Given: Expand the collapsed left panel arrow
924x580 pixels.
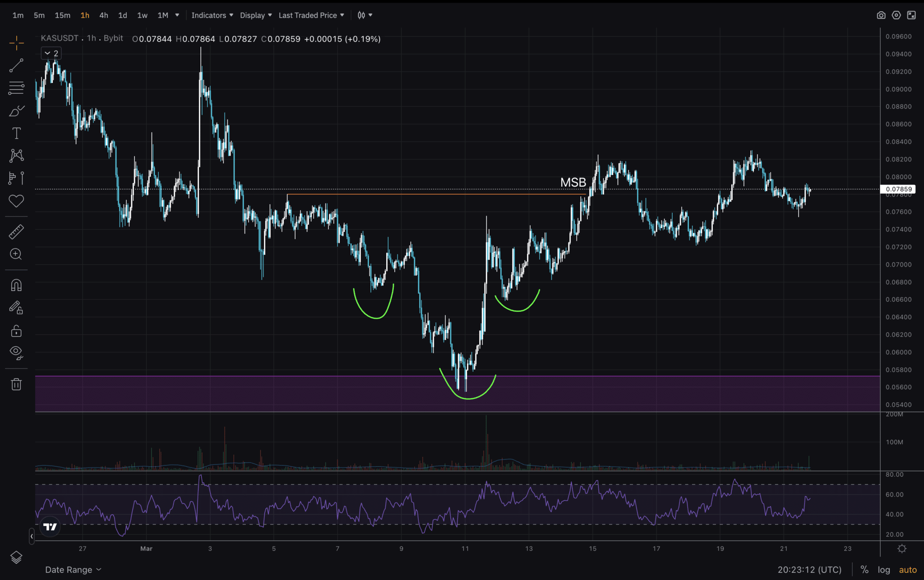Looking at the screenshot, I should [32, 537].
